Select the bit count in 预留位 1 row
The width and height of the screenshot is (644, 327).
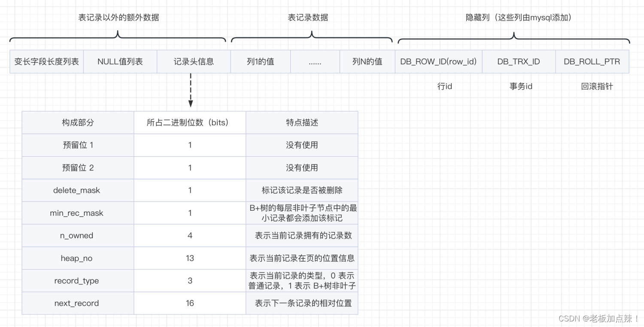point(190,145)
